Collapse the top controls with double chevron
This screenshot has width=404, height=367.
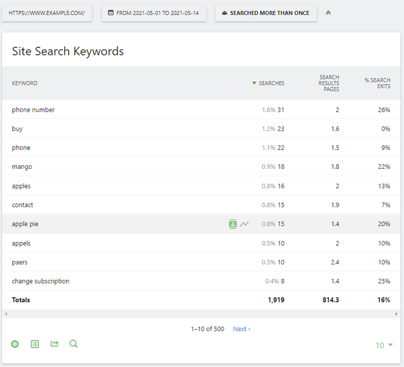(328, 13)
